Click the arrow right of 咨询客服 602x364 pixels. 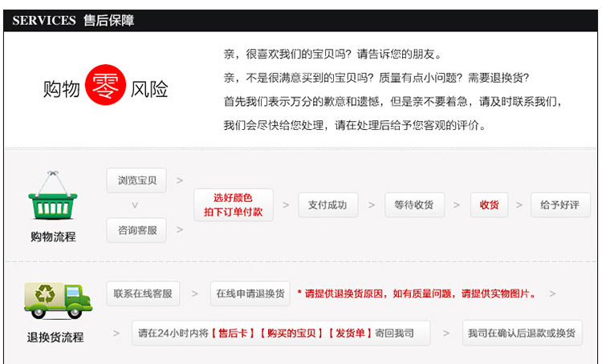(x=180, y=230)
